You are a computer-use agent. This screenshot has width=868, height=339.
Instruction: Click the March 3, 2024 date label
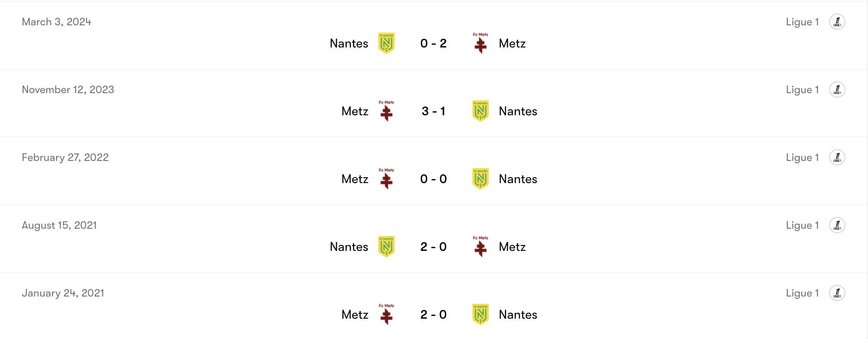click(56, 21)
